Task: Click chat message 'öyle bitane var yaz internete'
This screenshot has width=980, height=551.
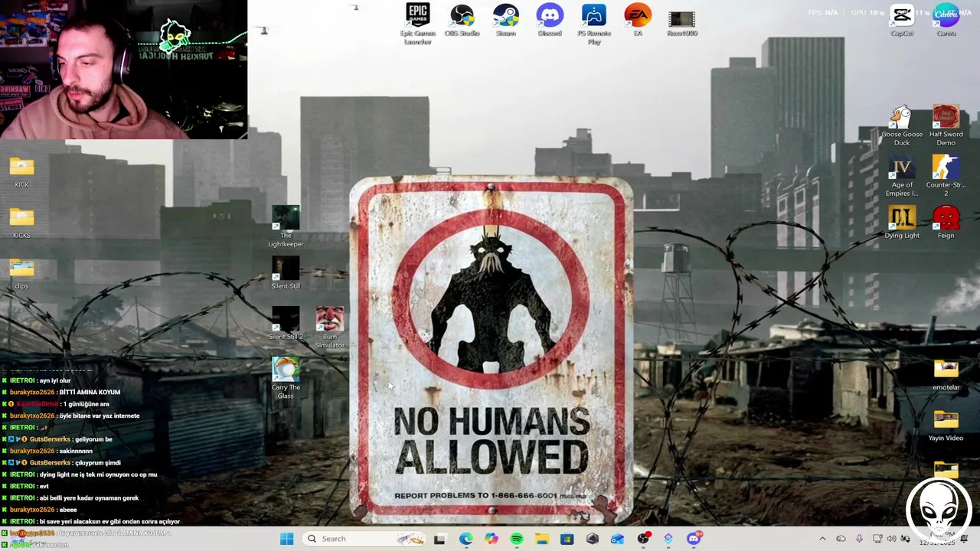Action: click(x=100, y=416)
